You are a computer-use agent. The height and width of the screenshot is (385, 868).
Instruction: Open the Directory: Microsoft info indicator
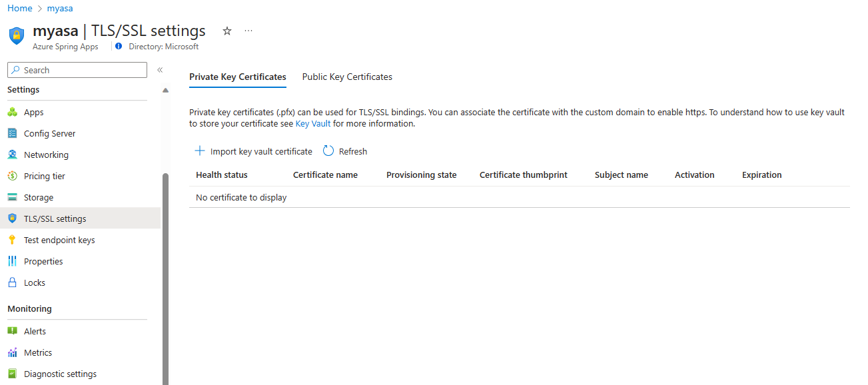(x=119, y=46)
